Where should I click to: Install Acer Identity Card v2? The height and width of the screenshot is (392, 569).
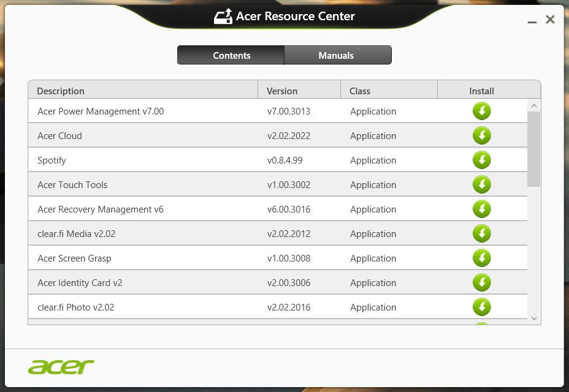481,282
